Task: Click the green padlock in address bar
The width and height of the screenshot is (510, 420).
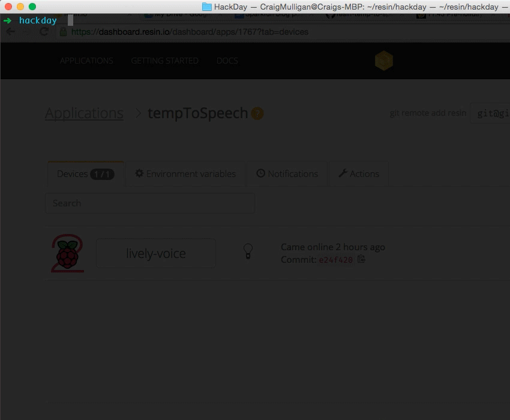Action: tap(64, 32)
